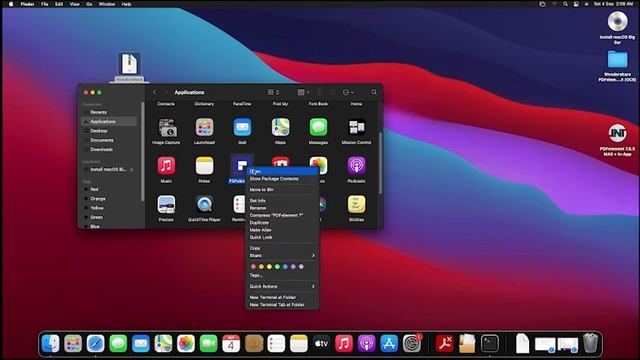This screenshot has height=360, width=640.
Task: Launch the red Acrobat app in Dock
Action: 444,343
